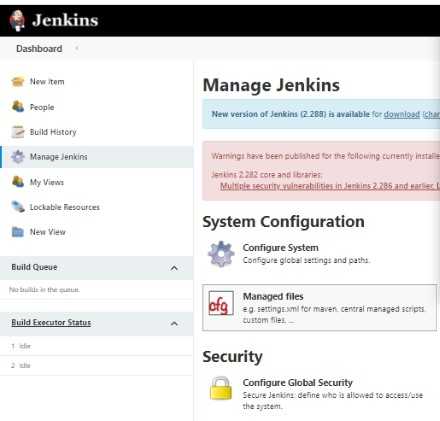Select the 'No builds in the queue' text
This screenshot has height=421, width=440.
click(x=44, y=290)
